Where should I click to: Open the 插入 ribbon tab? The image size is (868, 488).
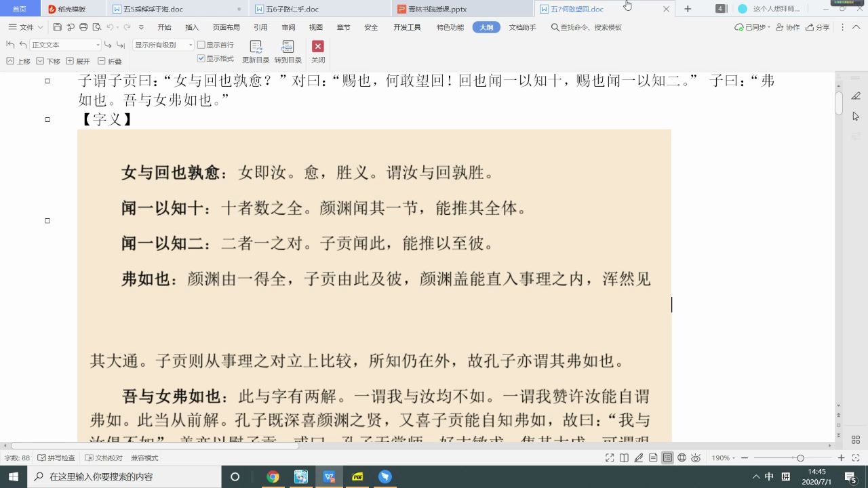click(192, 27)
